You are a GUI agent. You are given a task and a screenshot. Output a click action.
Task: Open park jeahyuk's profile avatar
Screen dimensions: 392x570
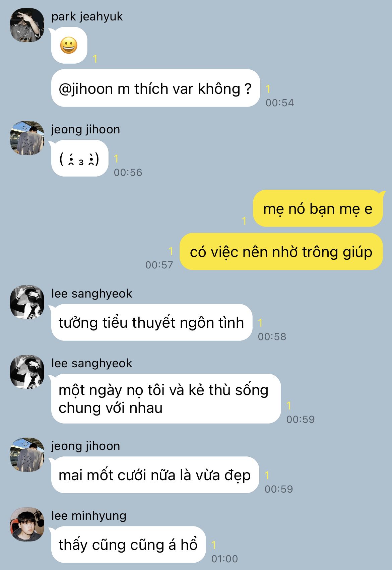tap(27, 25)
